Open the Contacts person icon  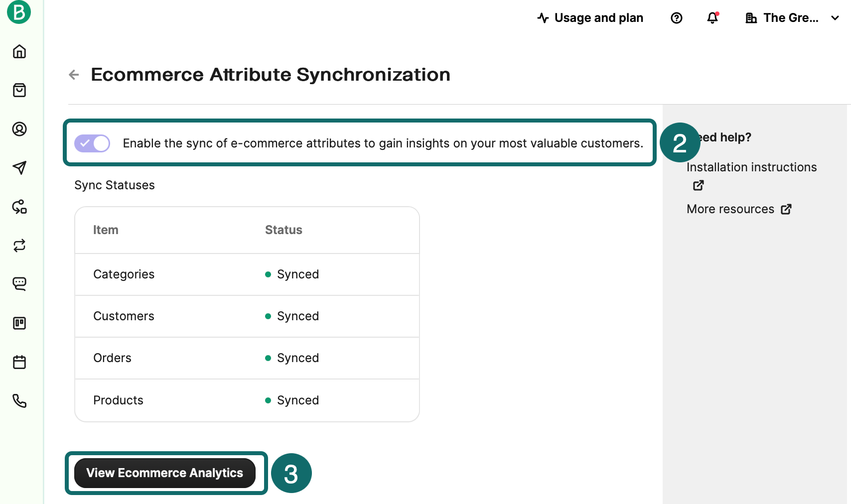click(x=19, y=129)
